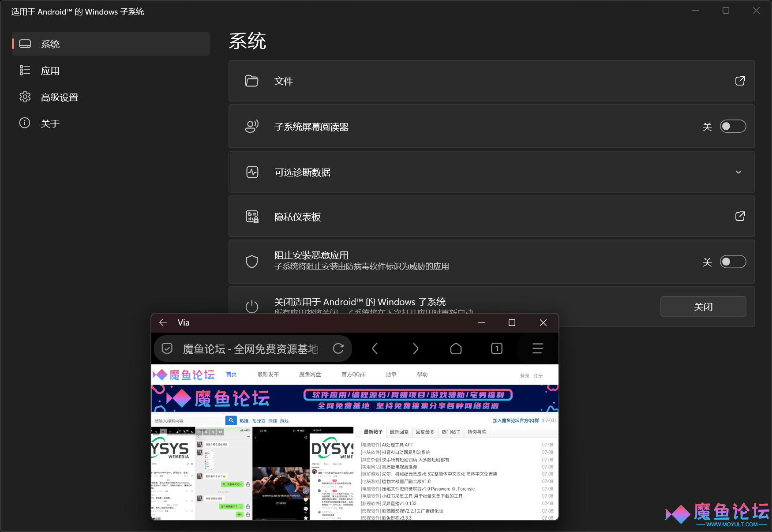Switch to the 最新回复 tab
The width and height of the screenshot is (772, 532).
[399, 432]
